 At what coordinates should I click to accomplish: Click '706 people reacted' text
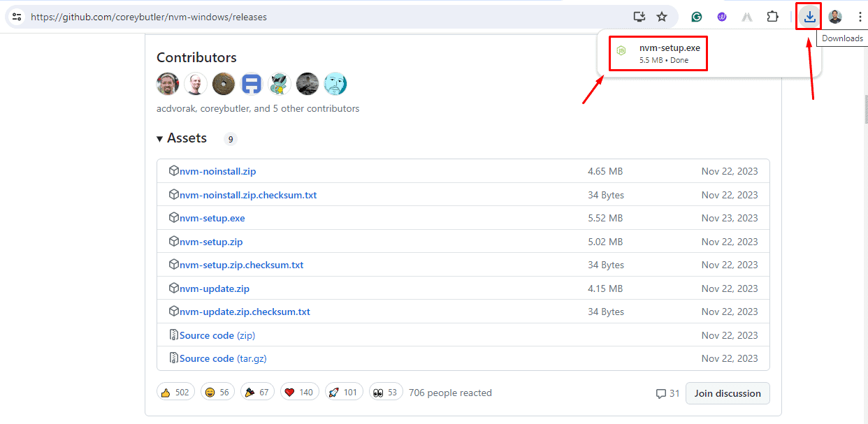[450, 393]
